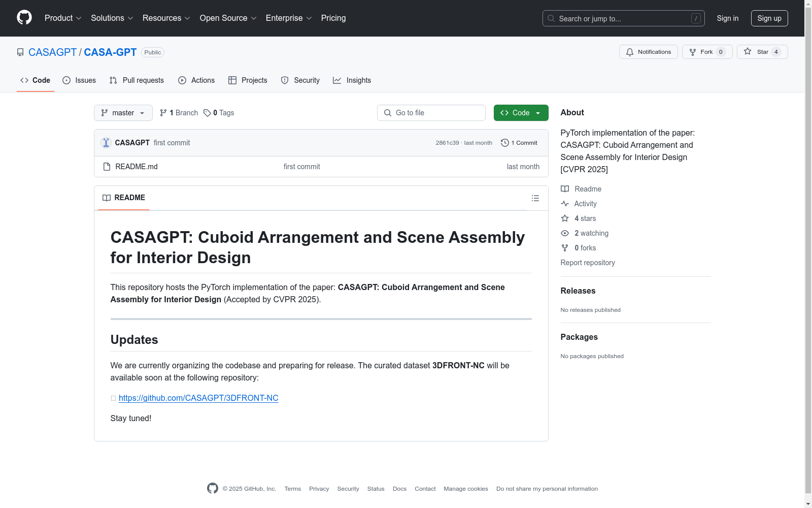Click the star icon in Star button
Viewport: 812px width, 508px height.
click(748, 51)
